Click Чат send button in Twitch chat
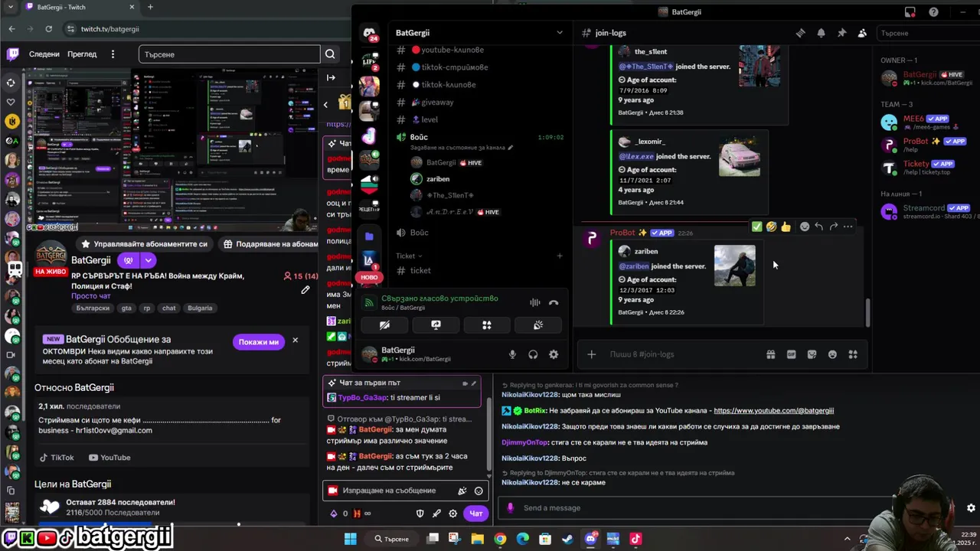Viewport: 980px width, 551px height. point(476,514)
